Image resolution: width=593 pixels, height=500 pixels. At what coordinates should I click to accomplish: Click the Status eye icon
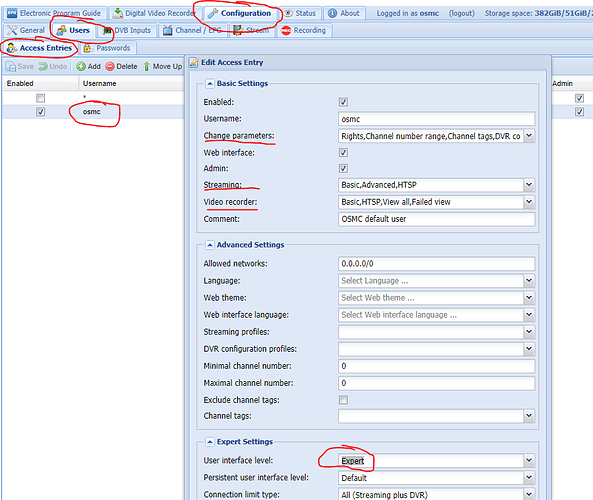coord(289,13)
